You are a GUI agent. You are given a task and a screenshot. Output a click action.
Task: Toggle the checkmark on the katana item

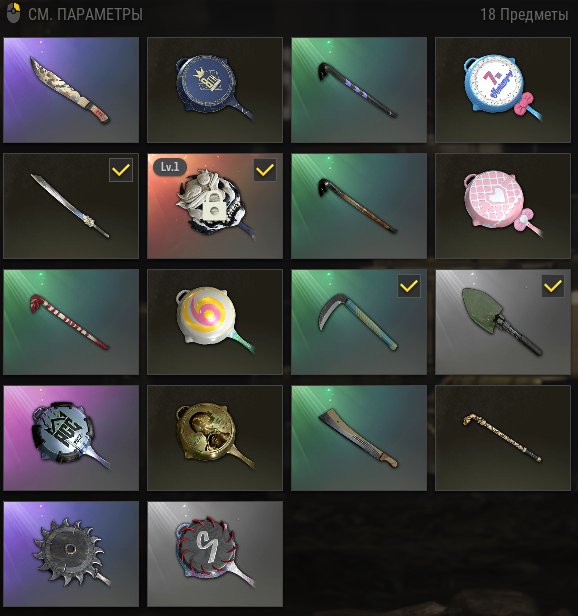coord(121,170)
